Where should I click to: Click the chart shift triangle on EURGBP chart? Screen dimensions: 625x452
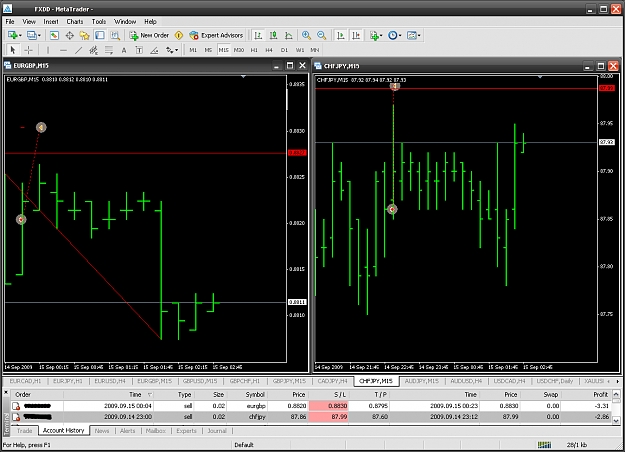click(243, 76)
